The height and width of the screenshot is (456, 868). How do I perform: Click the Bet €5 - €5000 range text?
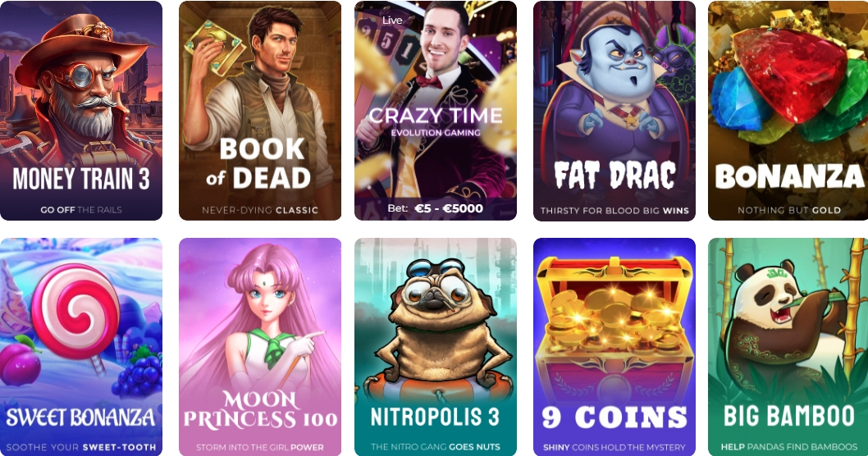click(435, 208)
